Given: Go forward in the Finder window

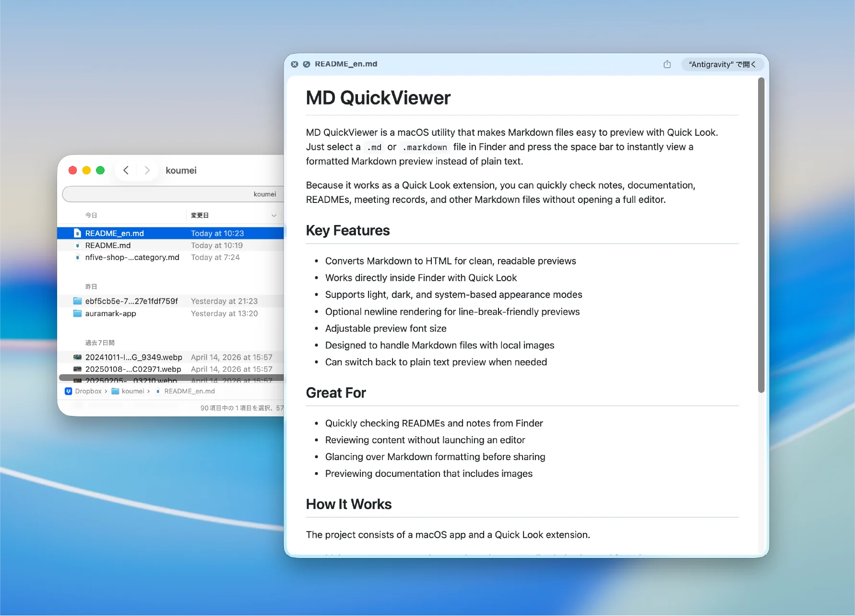Looking at the screenshot, I should pos(147,170).
